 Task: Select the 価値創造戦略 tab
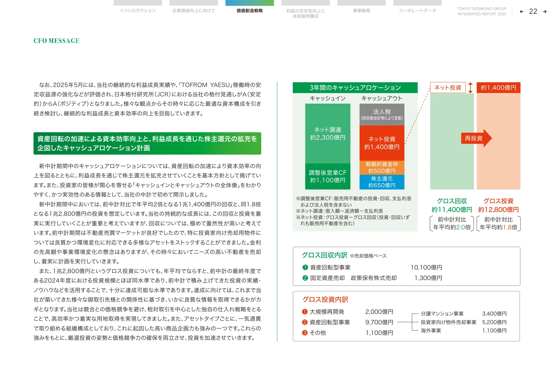coord(250,11)
